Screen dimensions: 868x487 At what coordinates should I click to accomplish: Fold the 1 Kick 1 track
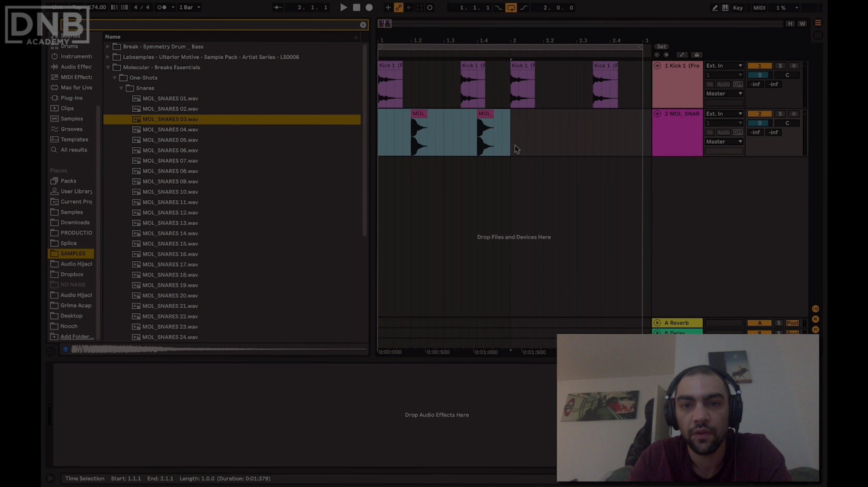[657, 66]
